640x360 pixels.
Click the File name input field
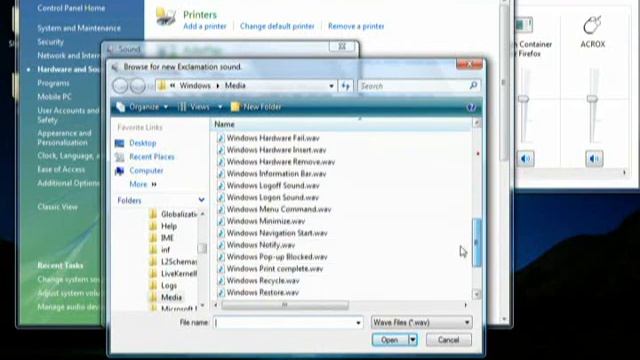tap(284, 322)
